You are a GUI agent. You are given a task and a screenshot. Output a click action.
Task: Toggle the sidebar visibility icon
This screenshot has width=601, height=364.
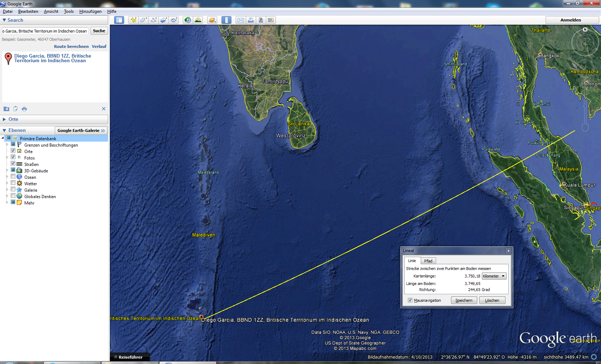pos(119,20)
